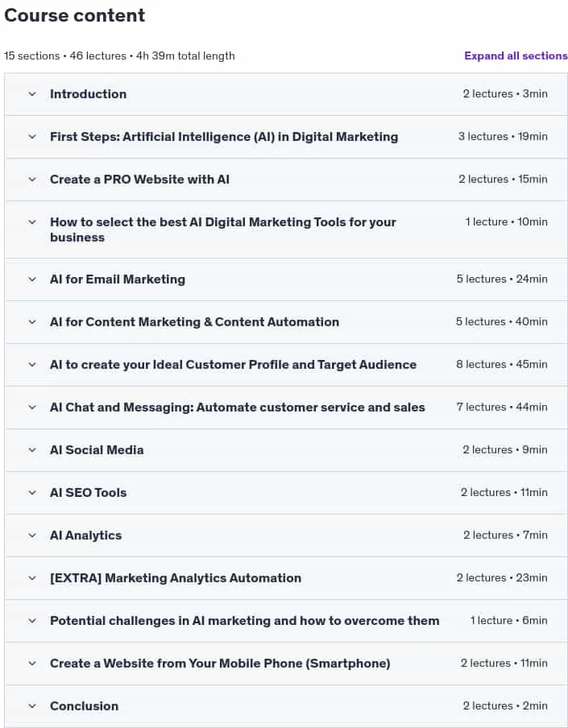568x728 pixels.
Task: Expand the chevron for best AI Digital Marketing Tools
Action: 32,222
